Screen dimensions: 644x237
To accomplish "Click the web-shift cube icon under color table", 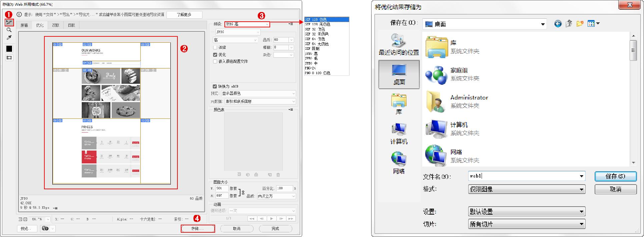I will coord(248,175).
